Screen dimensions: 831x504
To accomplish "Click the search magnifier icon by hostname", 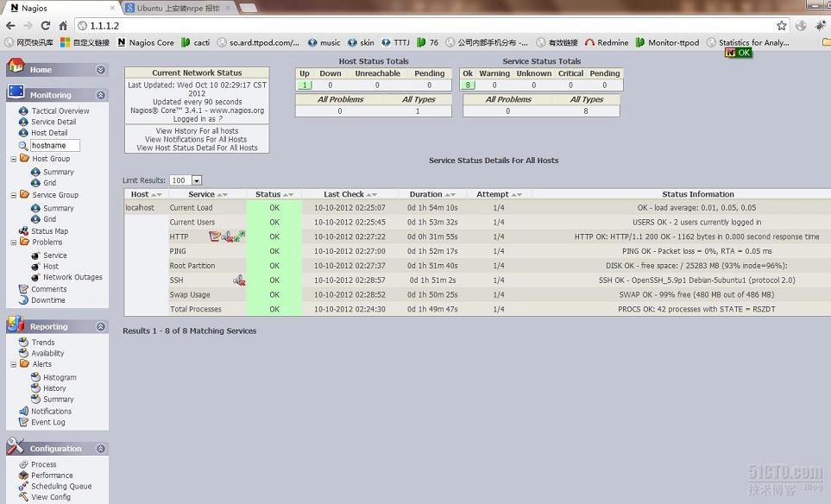I will [22, 145].
